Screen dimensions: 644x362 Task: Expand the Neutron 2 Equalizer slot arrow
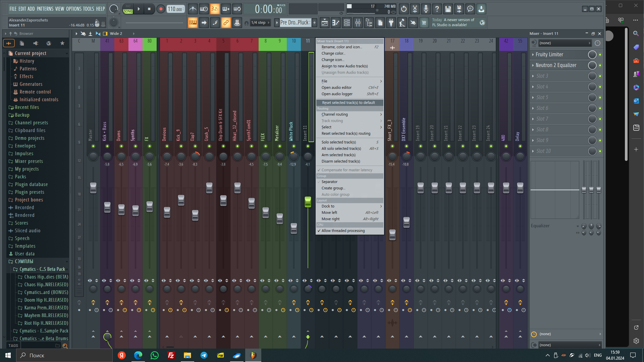pos(533,65)
